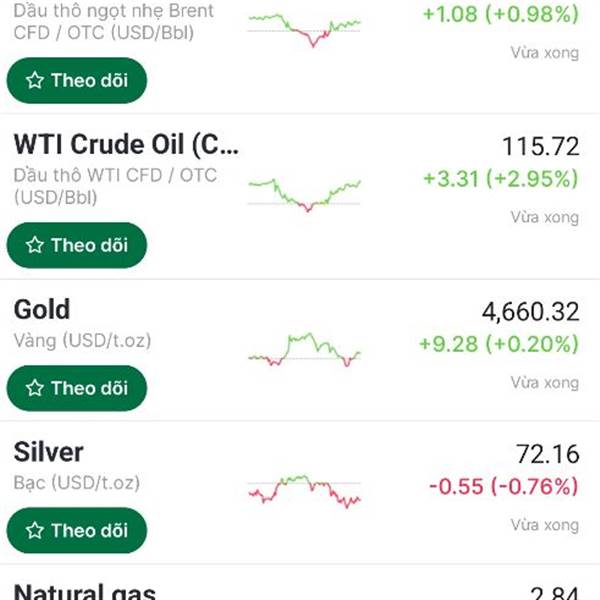Viewport: 600px width, 600px height.
Task: Tap Silver's -0.55 (-0.76%) change value
Action: [x=503, y=487]
